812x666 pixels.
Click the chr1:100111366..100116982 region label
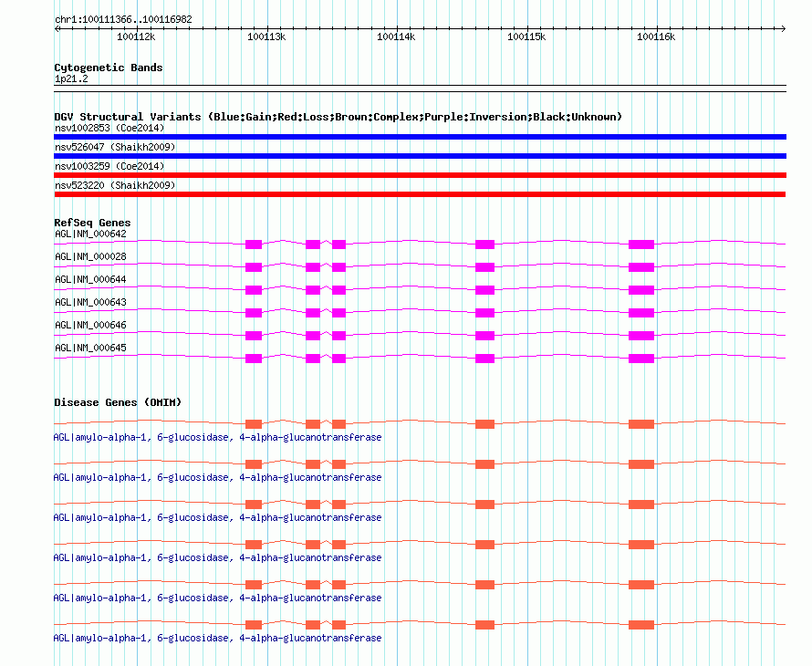(x=123, y=19)
